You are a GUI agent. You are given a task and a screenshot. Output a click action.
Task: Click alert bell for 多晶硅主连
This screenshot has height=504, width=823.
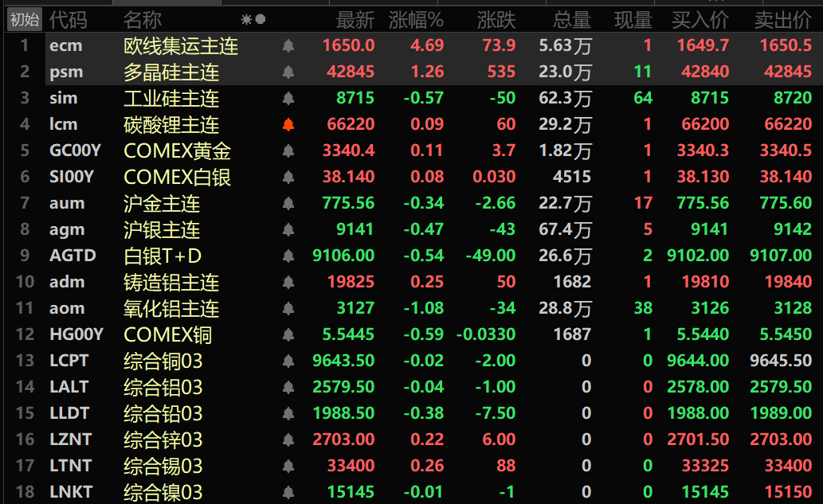(288, 72)
